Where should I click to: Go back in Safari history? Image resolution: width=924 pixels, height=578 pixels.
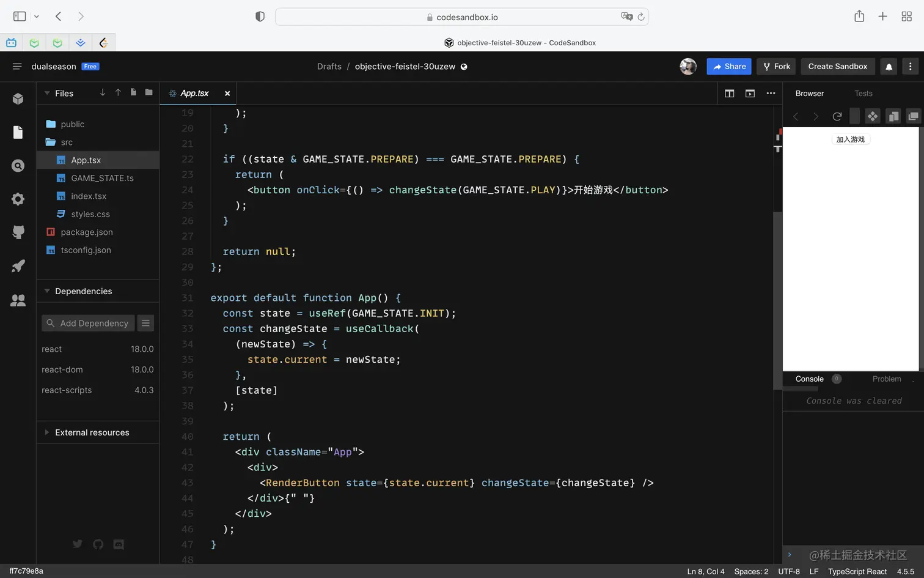[x=59, y=17]
